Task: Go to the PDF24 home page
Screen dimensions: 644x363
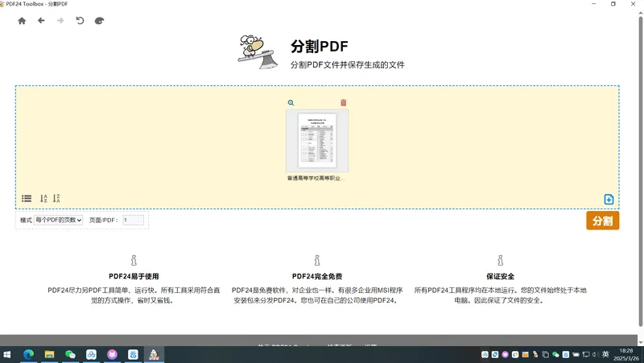Action: click(x=22, y=21)
